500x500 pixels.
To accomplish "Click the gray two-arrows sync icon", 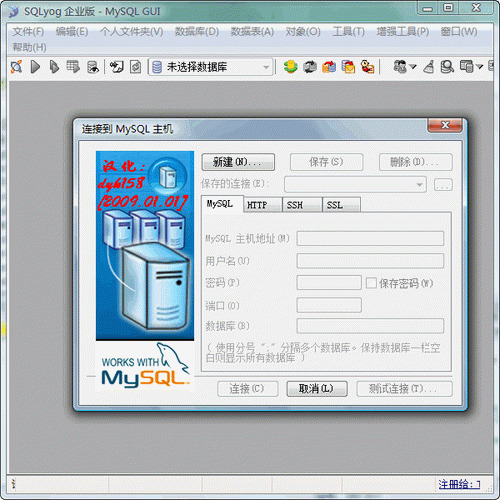I will point(310,67).
